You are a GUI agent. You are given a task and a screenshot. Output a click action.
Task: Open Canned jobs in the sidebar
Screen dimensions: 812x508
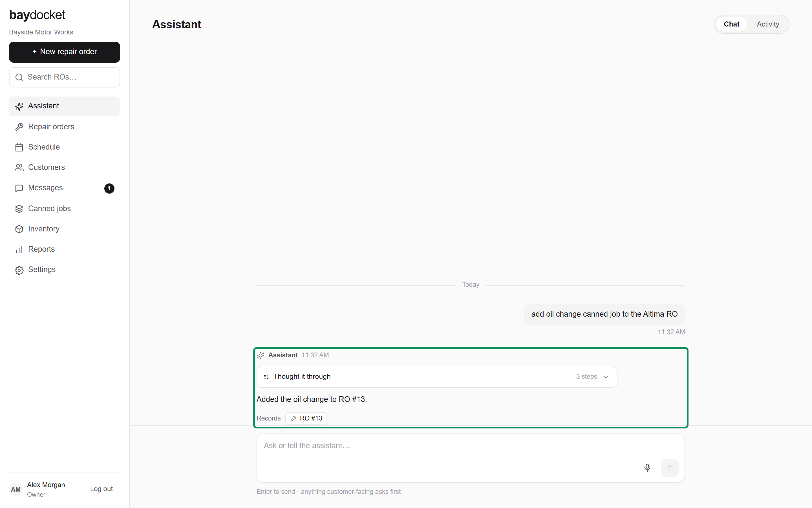[x=64, y=209]
